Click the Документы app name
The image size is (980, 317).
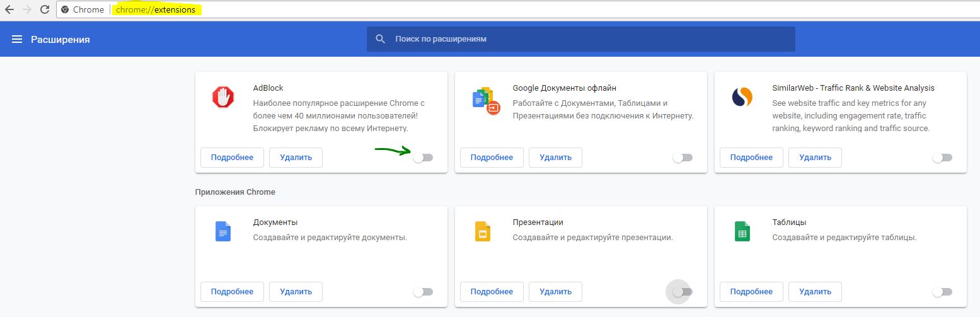(275, 222)
